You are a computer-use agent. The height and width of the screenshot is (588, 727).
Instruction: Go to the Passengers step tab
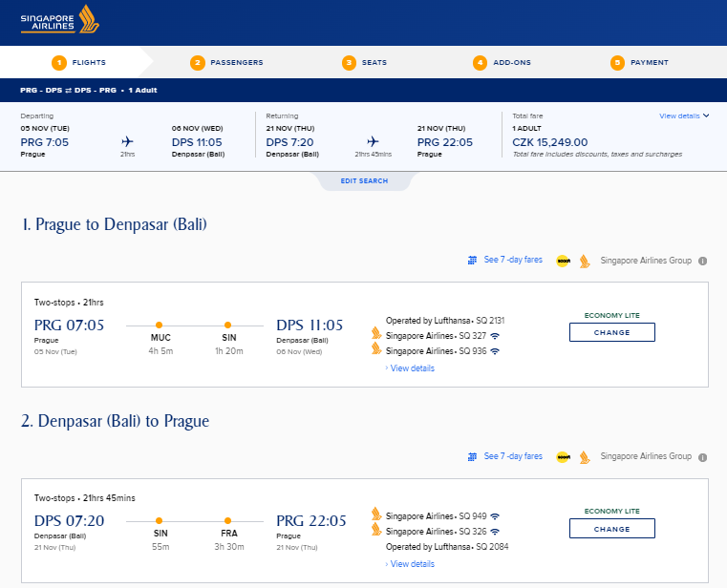[x=226, y=63]
